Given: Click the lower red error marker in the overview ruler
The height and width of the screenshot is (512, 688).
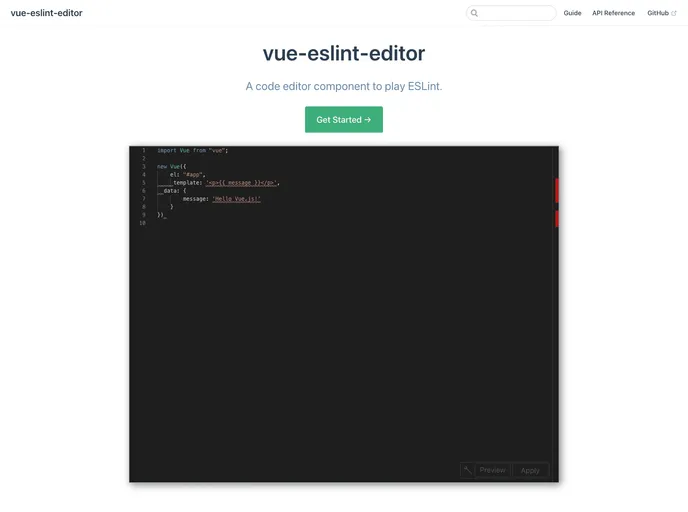Looking at the screenshot, I should point(557,218).
